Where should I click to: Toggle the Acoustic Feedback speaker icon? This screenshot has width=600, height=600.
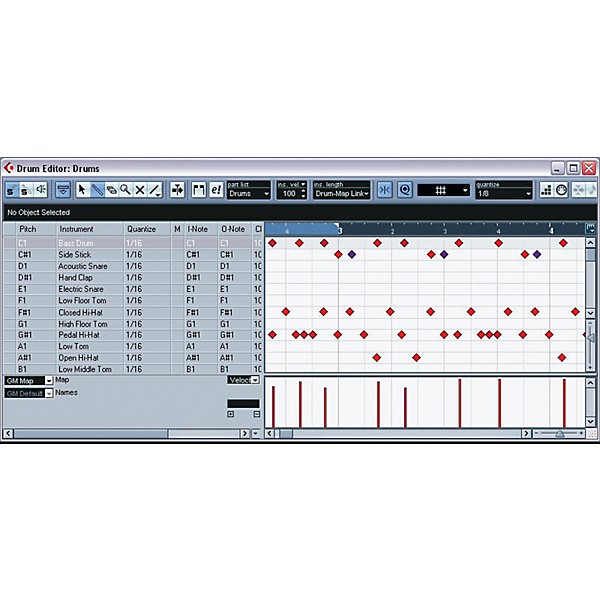tap(41, 190)
